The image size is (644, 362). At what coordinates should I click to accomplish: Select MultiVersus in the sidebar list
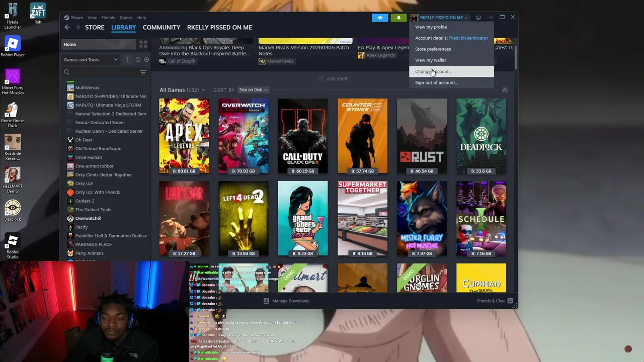(x=87, y=87)
